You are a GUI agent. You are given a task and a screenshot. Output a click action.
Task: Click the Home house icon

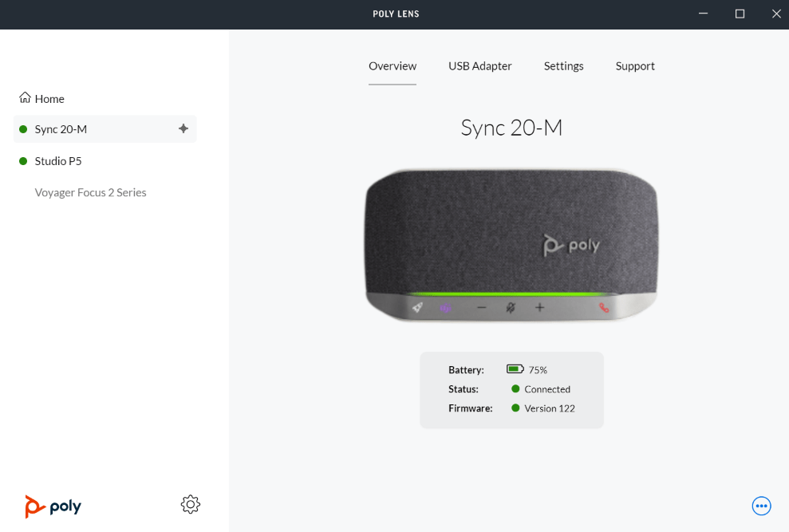click(25, 98)
